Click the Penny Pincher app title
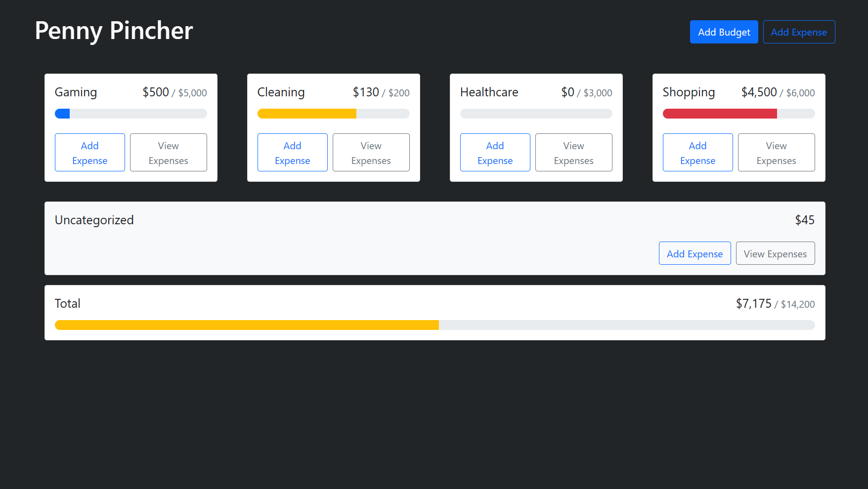This screenshot has height=489, width=868. [x=113, y=31]
